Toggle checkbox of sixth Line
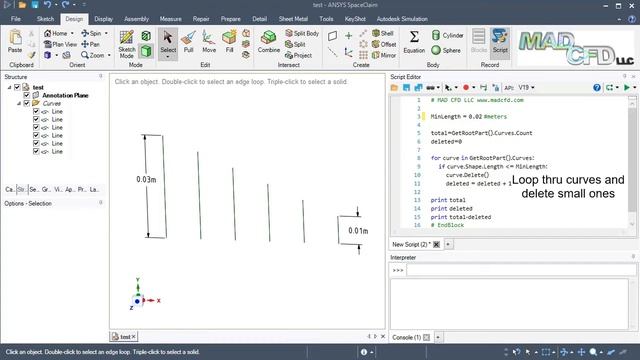The image size is (640, 360). [x=36, y=151]
